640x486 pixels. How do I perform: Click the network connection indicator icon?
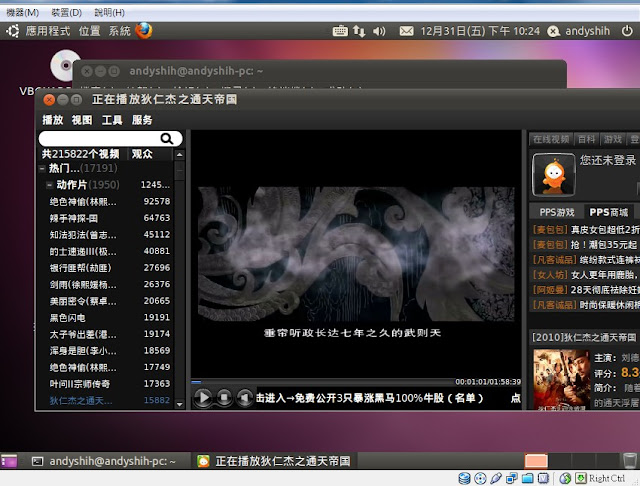[x=359, y=31]
